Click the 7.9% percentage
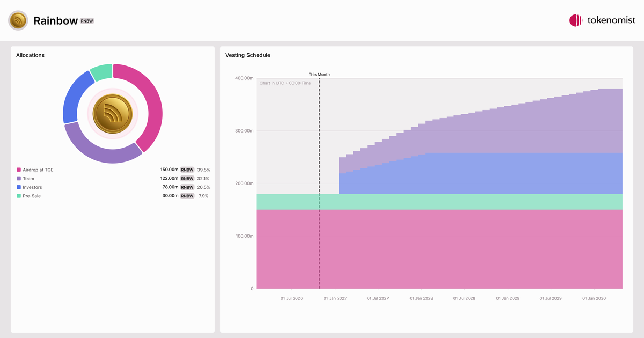The image size is (644, 338). [203, 196]
